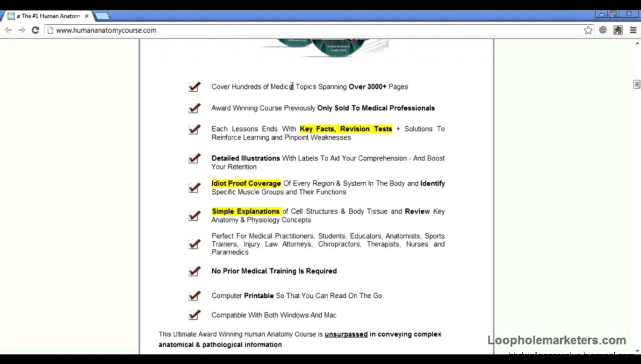
Task: Bookmark the page with the star icon
Action: 588,30
